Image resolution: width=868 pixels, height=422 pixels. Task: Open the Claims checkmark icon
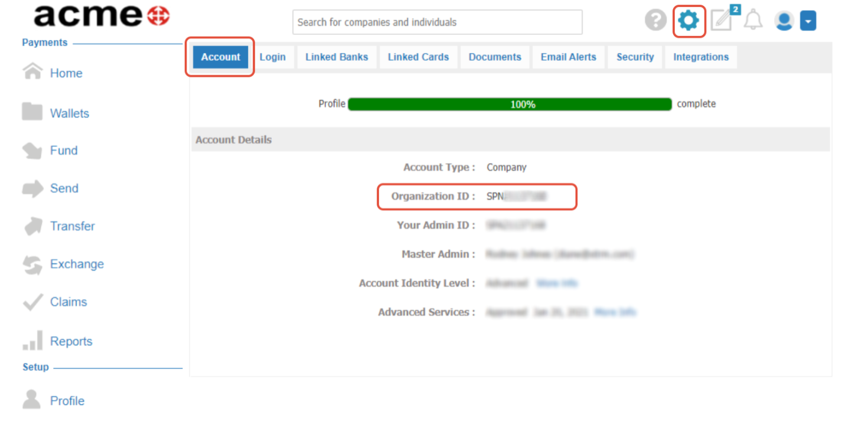pos(34,301)
